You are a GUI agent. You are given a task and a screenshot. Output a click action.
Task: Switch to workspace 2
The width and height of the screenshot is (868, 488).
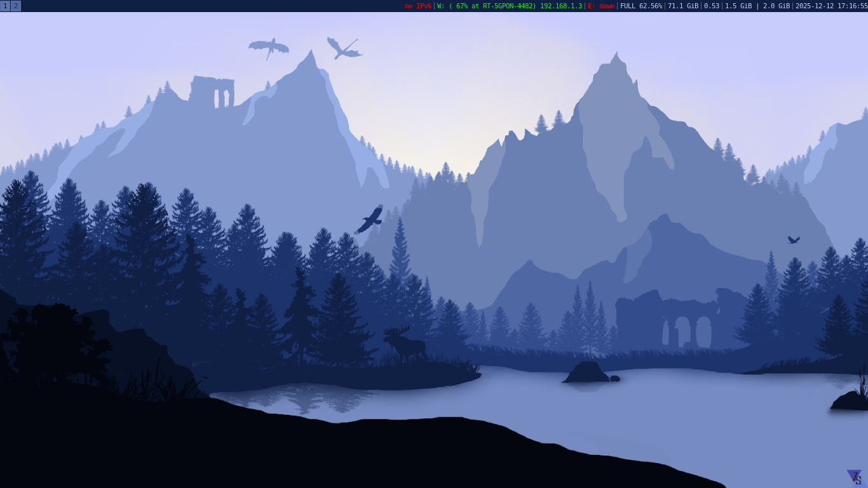point(16,6)
